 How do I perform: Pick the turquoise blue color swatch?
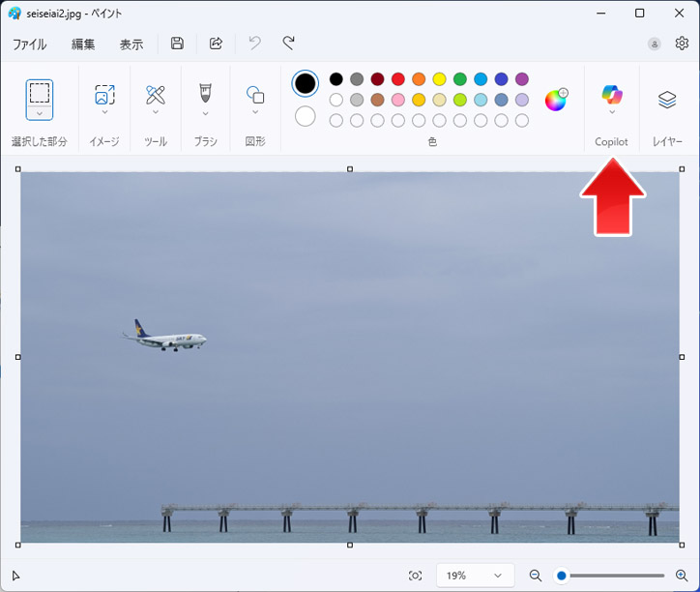point(481,79)
